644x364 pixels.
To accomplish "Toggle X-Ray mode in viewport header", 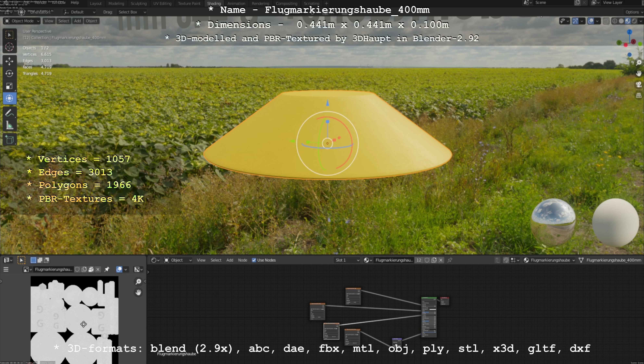I will click(606, 21).
